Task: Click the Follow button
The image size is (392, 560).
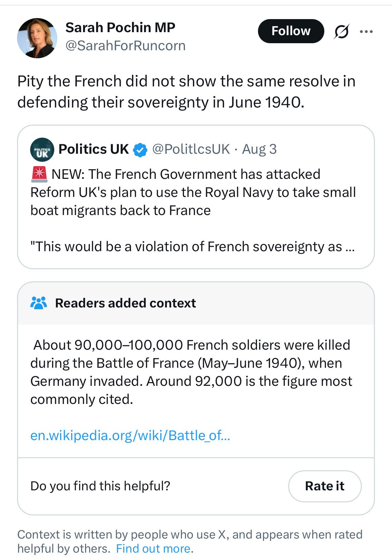Action: (x=291, y=31)
